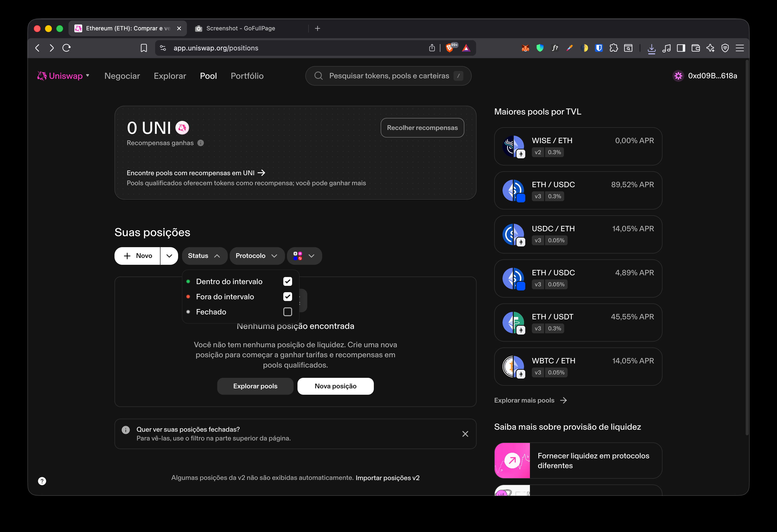Click the share icon in address bar

(x=432, y=48)
